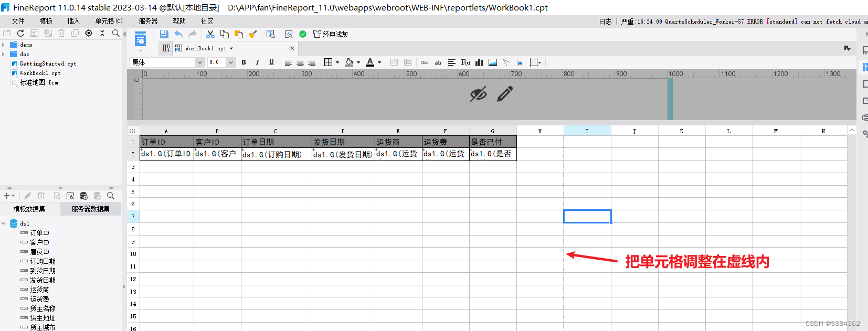Expand the demo folder
The width and height of the screenshot is (868, 331).
4,45
